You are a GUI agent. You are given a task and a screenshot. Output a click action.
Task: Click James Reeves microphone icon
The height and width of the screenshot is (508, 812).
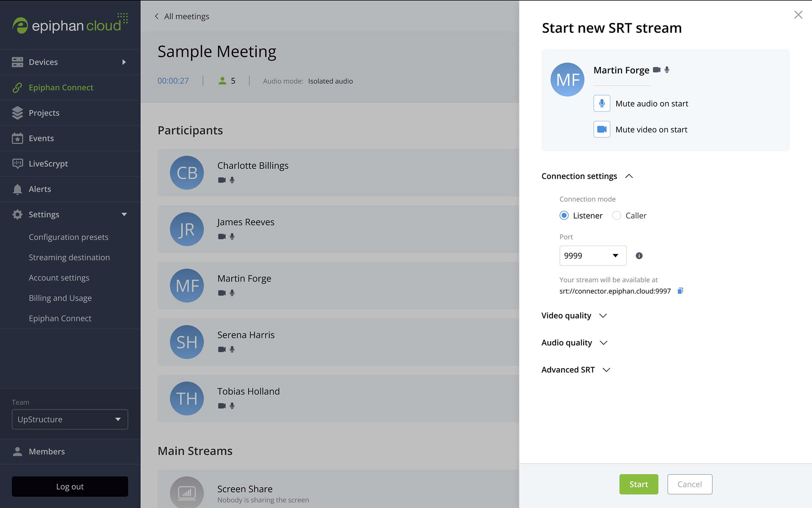pos(232,237)
